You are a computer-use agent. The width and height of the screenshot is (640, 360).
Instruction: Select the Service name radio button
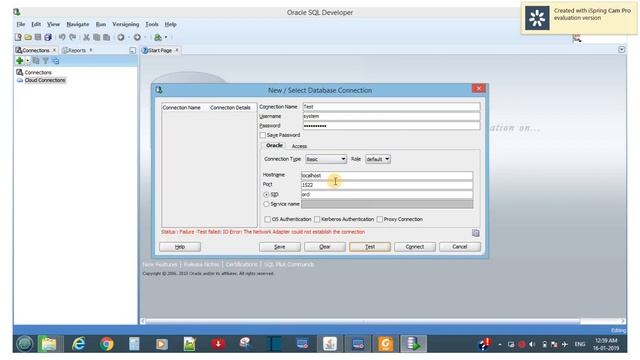click(x=266, y=204)
